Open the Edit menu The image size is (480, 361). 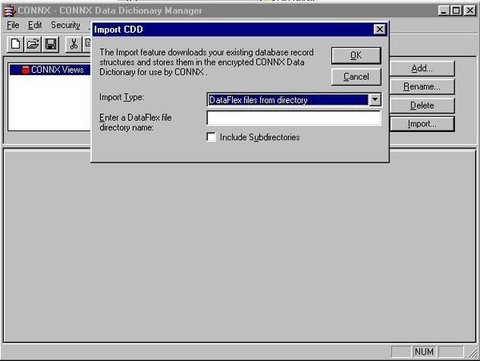tap(35, 25)
